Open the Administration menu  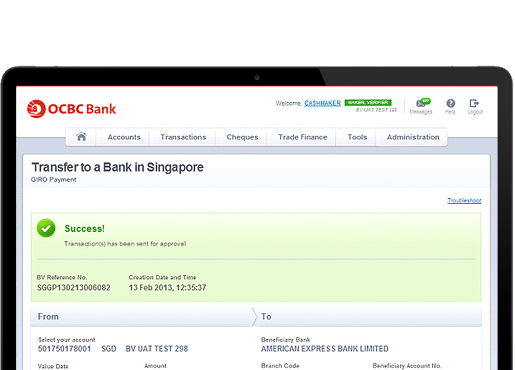[x=413, y=137]
